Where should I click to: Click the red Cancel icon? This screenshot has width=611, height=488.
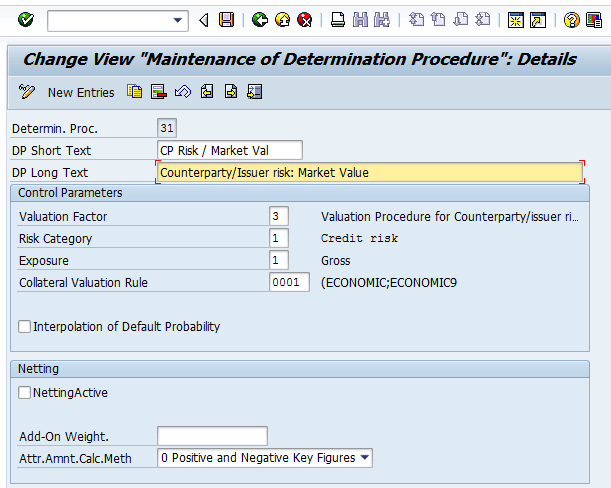click(x=304, y=19)
